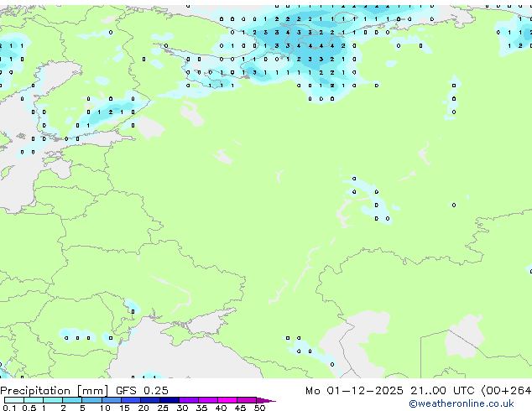Viewport: 532px width, 411px height.
Task: Select the 1–2 mm legend swatch
Action: click(53, 400)
